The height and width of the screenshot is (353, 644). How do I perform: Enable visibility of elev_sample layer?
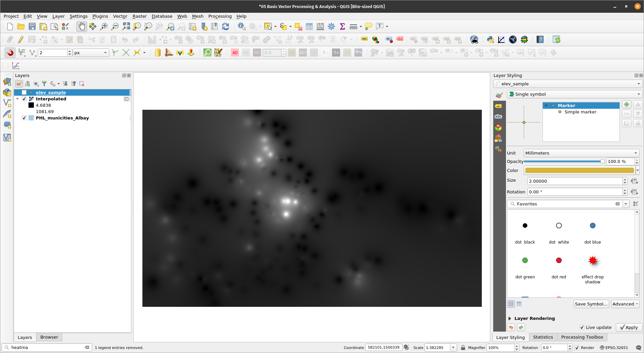(24, 92)
